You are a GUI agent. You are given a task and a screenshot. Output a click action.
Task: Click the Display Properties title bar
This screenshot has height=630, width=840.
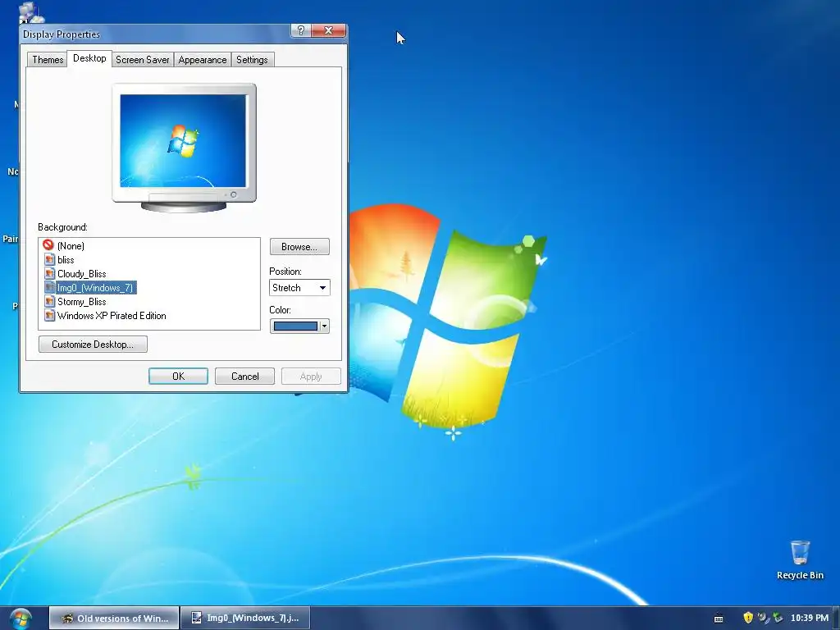pyautogui.click(x=155, y=34)
